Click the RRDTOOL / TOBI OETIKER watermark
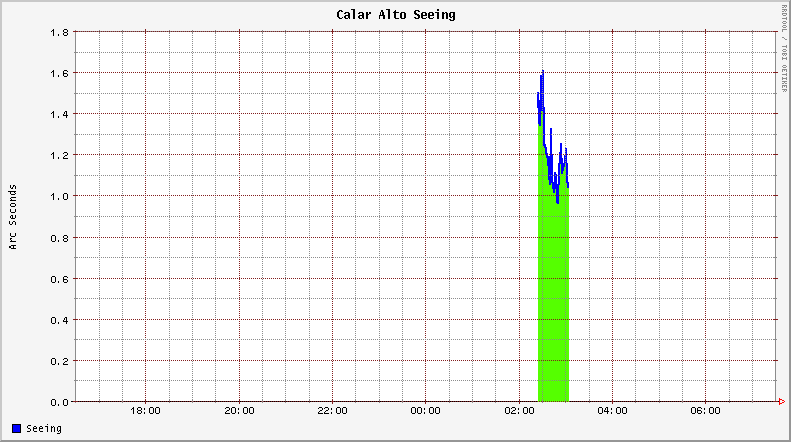Viewport: 791px width, 442px height. 783,49
